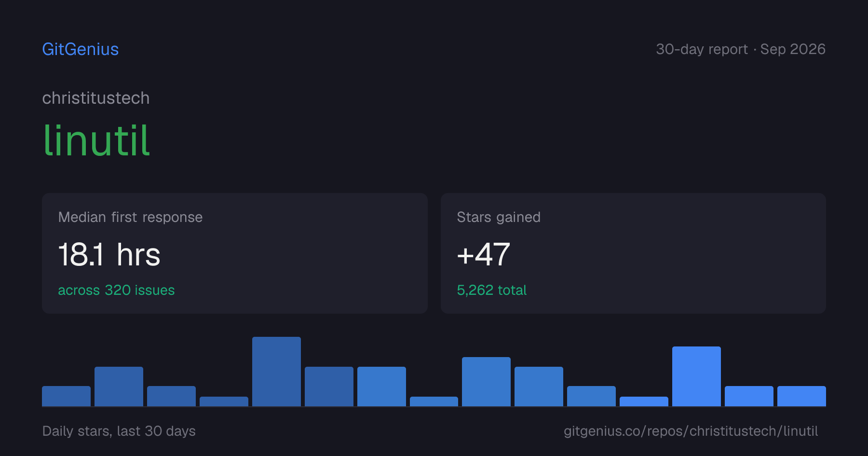Open the GitGenius brand link
This screenshot has width=868, height=456.
[81, 49]
